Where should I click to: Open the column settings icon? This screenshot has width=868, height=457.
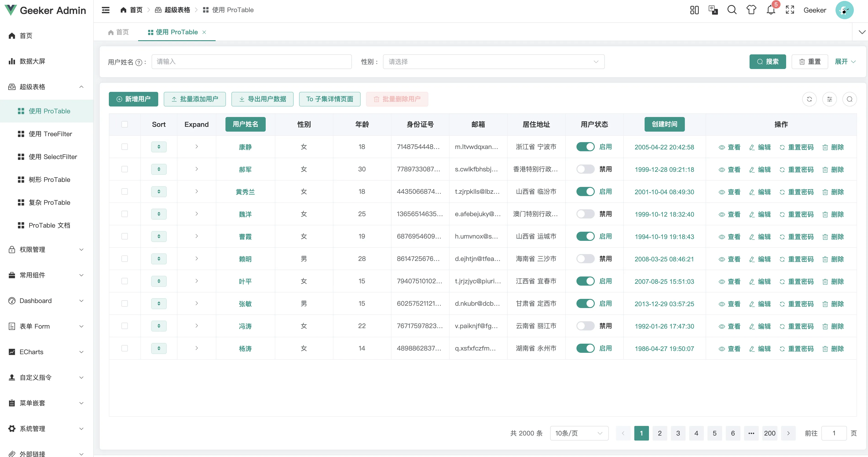[829, 99]
